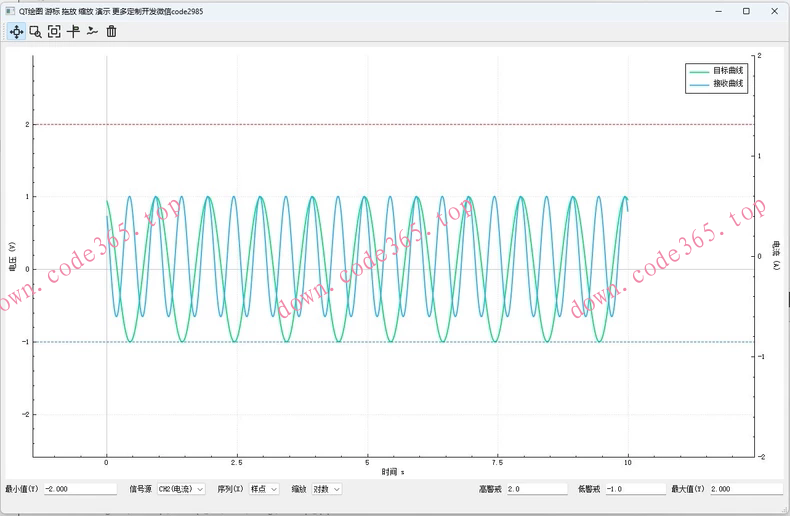Expand the 序列 样点 dropdown
790x516 pixels.
click(x=263, y=489)
